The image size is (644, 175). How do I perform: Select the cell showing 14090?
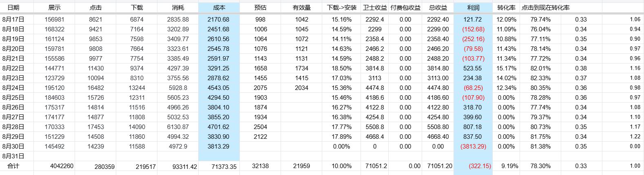pyautogui.click(x=137, y=127)
